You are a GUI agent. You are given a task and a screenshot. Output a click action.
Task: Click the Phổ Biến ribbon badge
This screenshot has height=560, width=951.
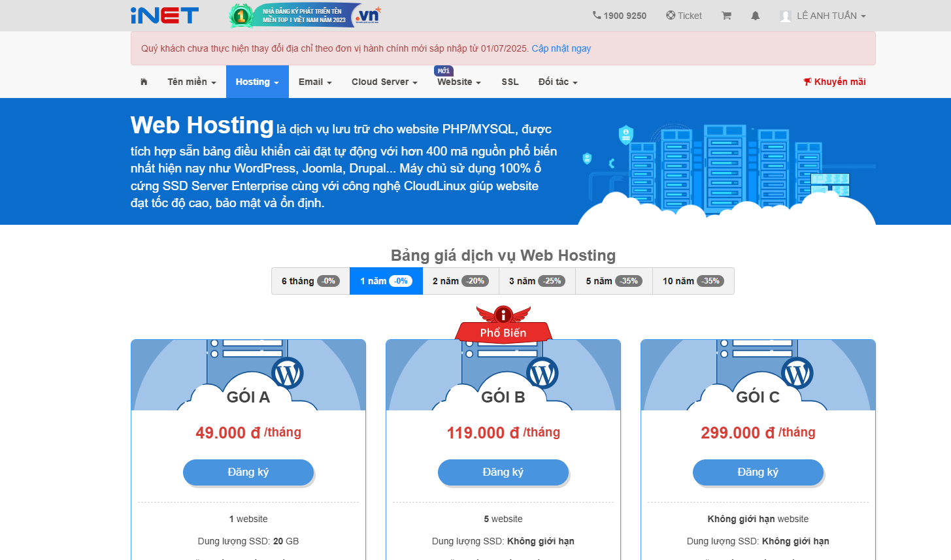coord(503,325)
